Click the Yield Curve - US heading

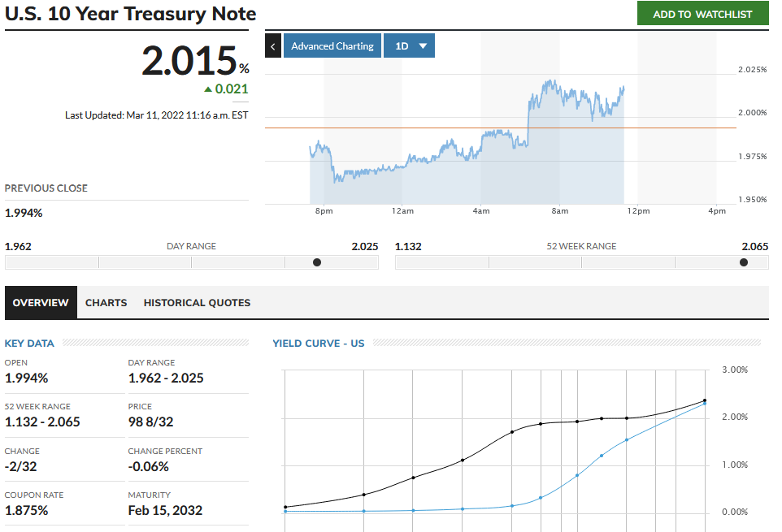(x=318, y=344)
